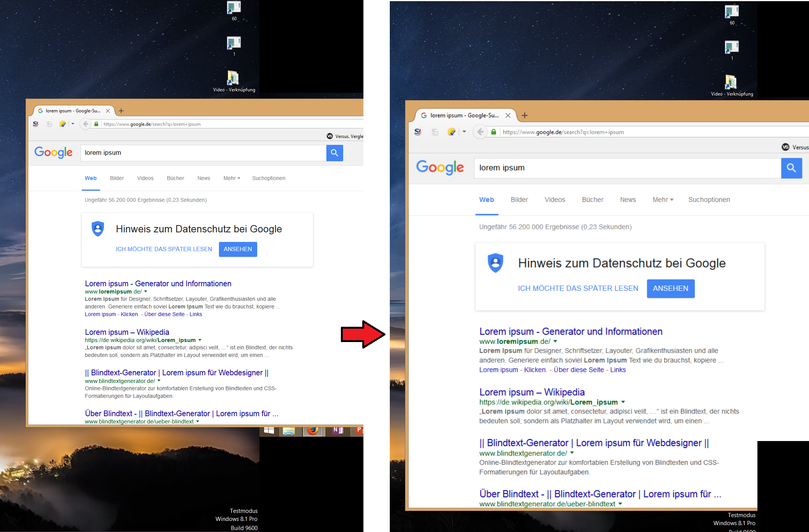Click the Google search magnifier button in small window

click(x=334, y=153)
